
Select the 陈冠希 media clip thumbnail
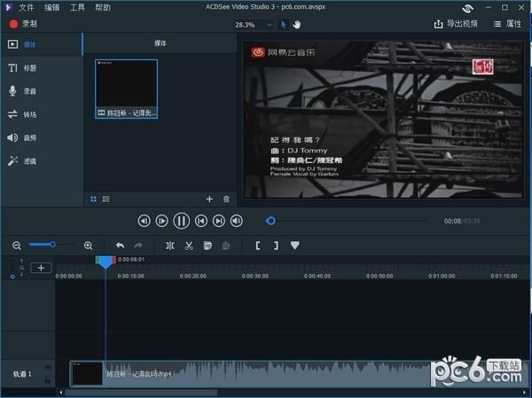(126, 89)
